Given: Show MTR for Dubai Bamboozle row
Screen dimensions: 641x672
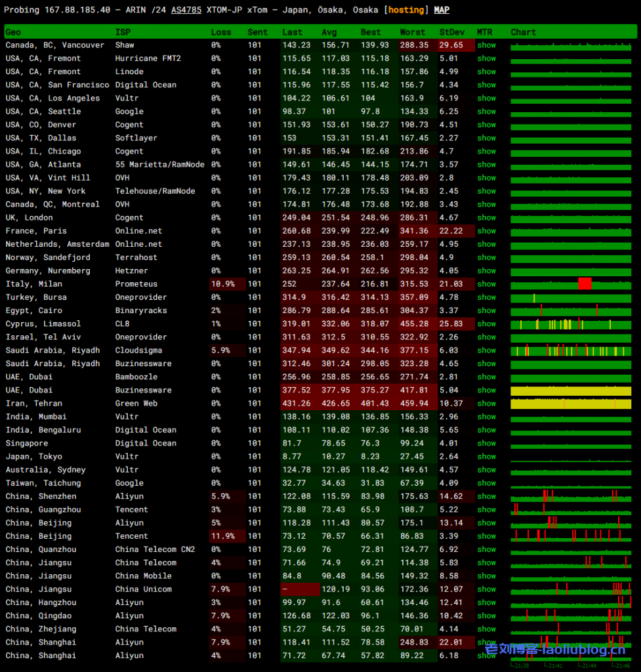Looking at the screenshot, I should pyautogui.click(x=486, y=377).
